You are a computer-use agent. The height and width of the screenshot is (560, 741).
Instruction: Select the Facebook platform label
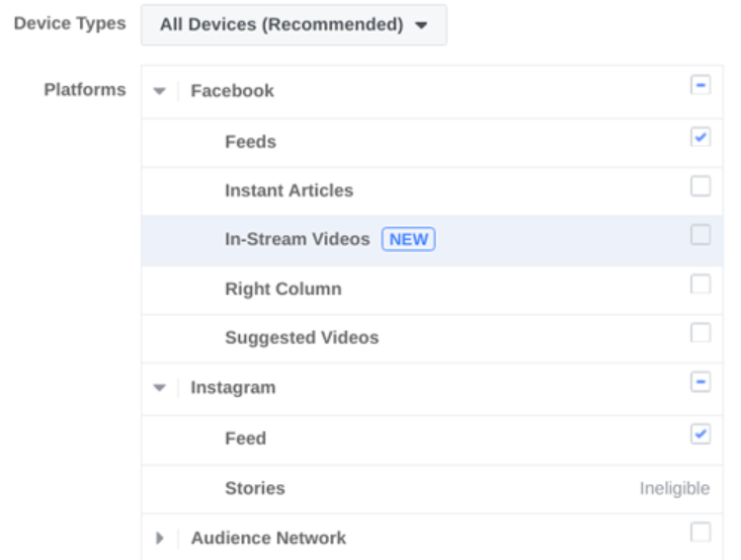(x=232, y=91)
